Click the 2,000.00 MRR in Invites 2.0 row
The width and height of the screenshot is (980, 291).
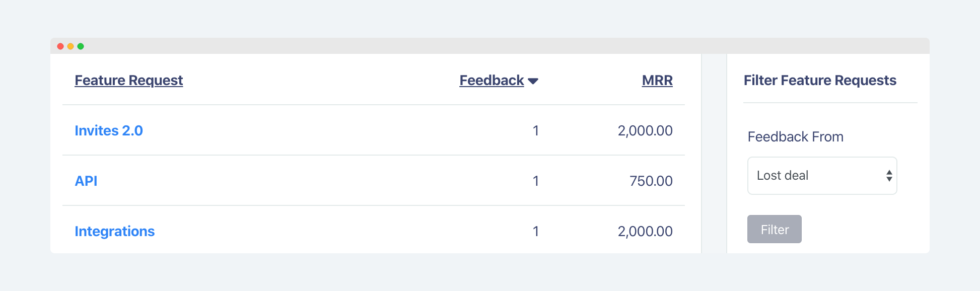[x=645, y=130]
